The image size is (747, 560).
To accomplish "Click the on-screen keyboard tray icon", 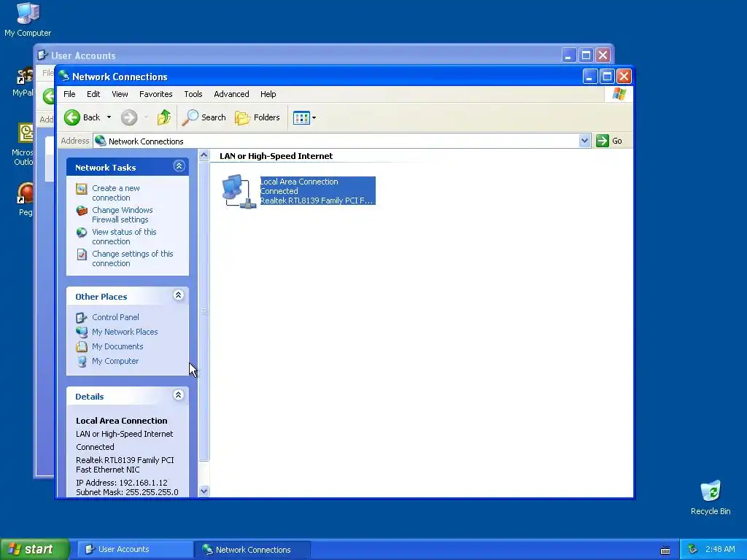I will [x=665, y=550].
